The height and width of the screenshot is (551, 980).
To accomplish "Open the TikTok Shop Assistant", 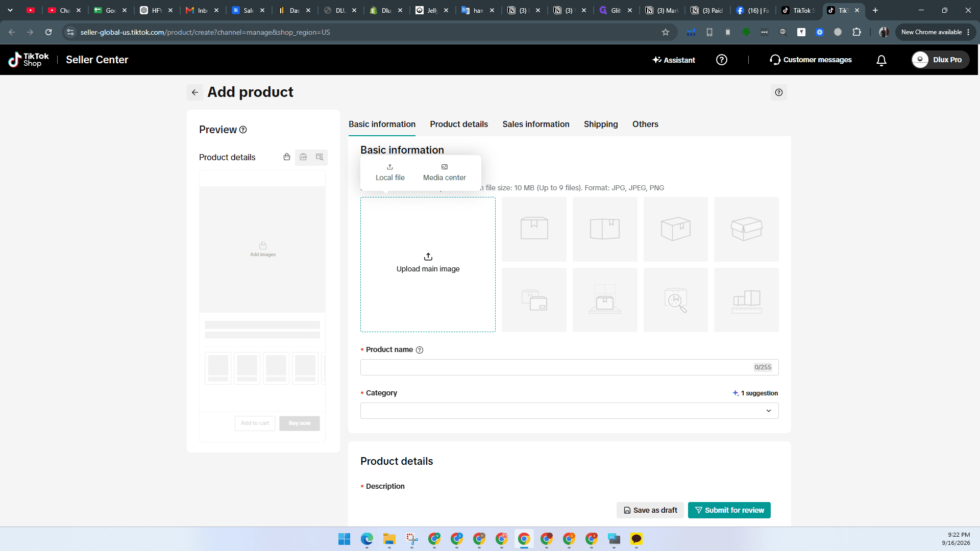I will 673,60.
